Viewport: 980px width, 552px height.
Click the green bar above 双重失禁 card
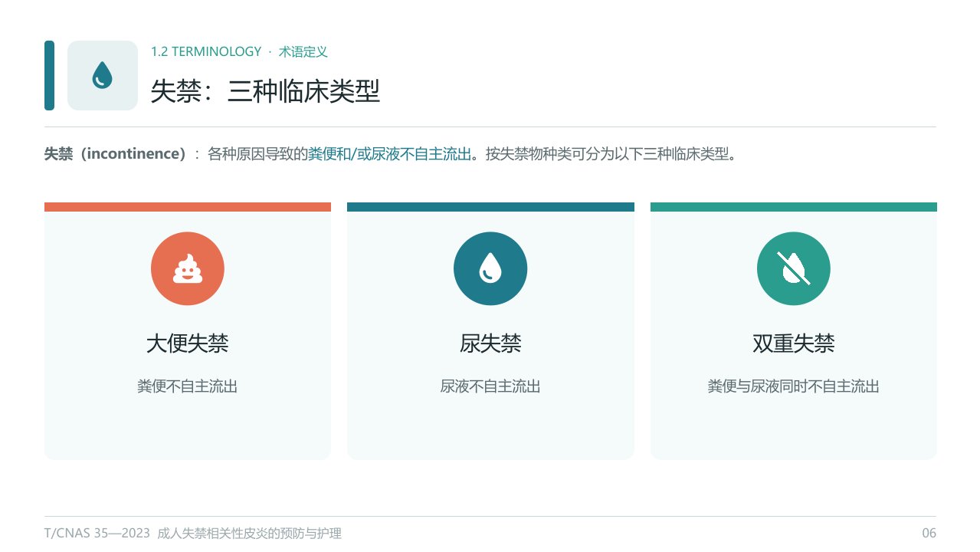[794, 207]
